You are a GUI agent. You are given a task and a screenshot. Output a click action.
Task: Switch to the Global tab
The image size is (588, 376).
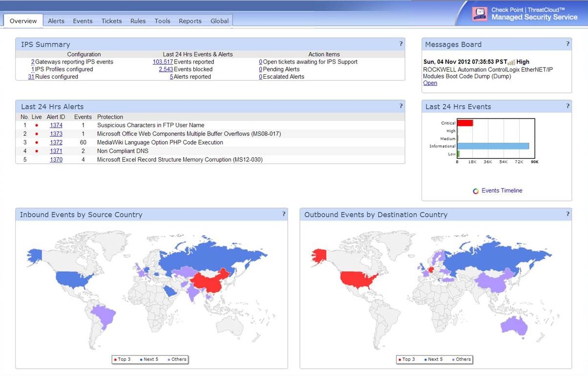tap(219, 21)
